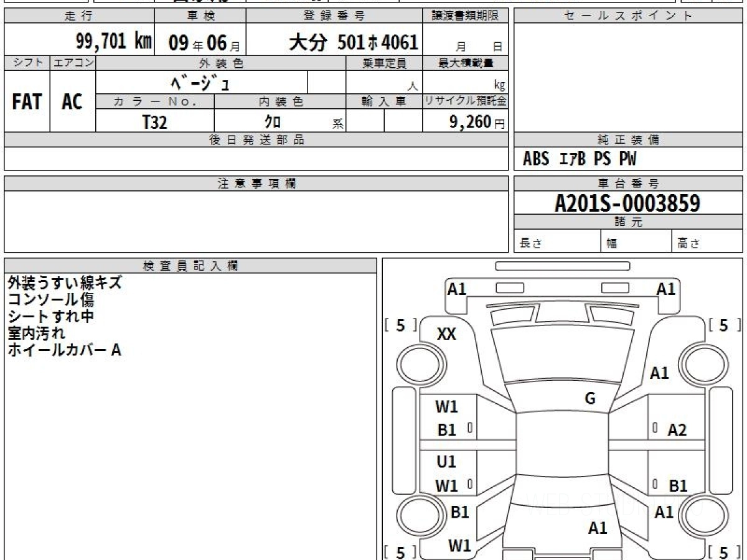The width and height of the screenshot is (747, 560).
Task: Click the 検査員記入欄 header
Action: [190, 266]
